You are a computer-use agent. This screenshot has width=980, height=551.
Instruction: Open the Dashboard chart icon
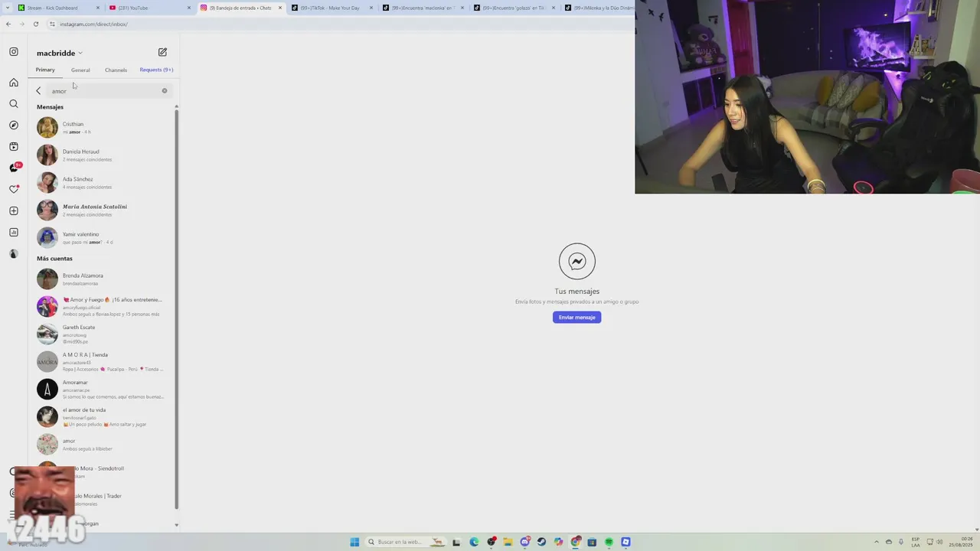tap(14, 232)
